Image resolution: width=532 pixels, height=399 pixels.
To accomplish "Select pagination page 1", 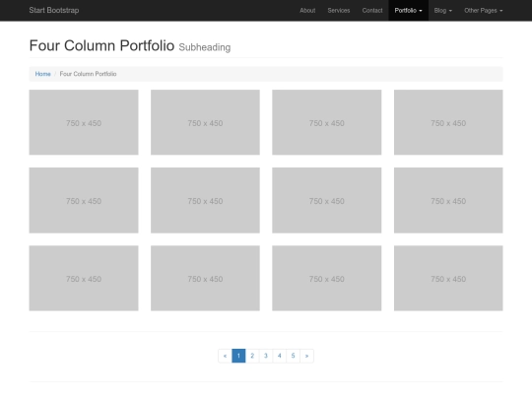I will [238, 356].
